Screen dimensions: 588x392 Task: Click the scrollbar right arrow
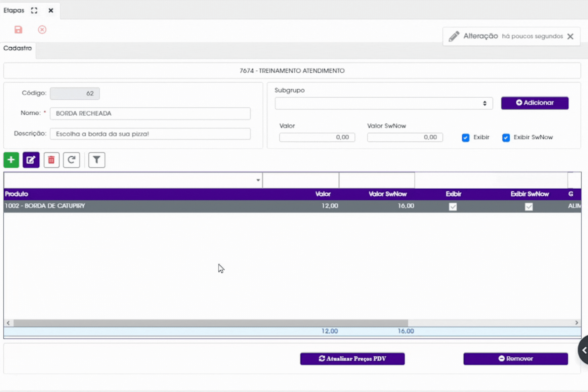pos(577,323)
